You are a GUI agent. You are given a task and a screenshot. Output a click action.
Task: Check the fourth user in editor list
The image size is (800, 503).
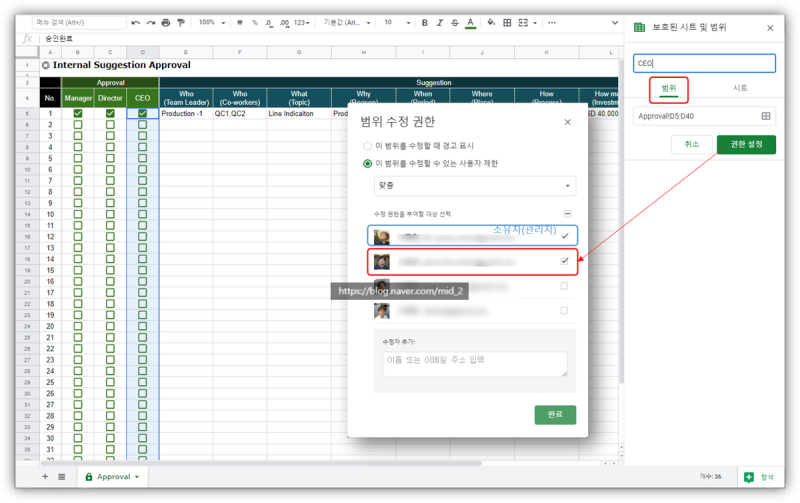coord(564,311)
